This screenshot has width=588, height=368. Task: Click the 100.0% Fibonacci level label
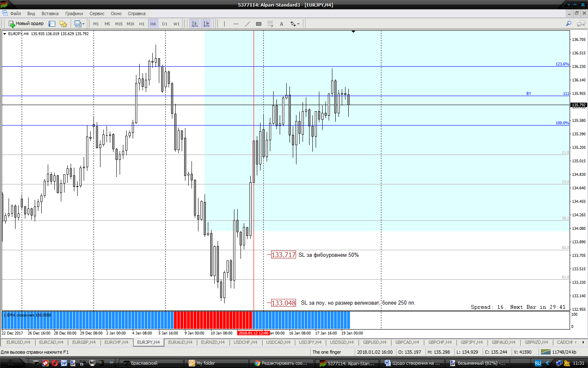pyautogui.click(x=562, y=123)
